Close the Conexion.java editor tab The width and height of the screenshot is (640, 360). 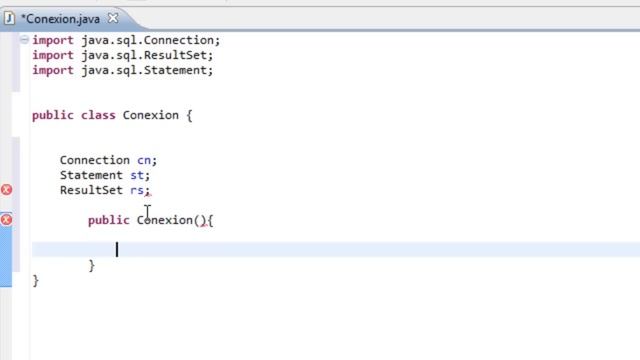113,18
